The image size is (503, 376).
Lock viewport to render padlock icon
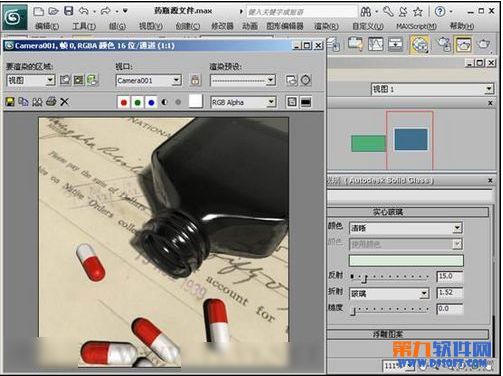click(195, 80)
